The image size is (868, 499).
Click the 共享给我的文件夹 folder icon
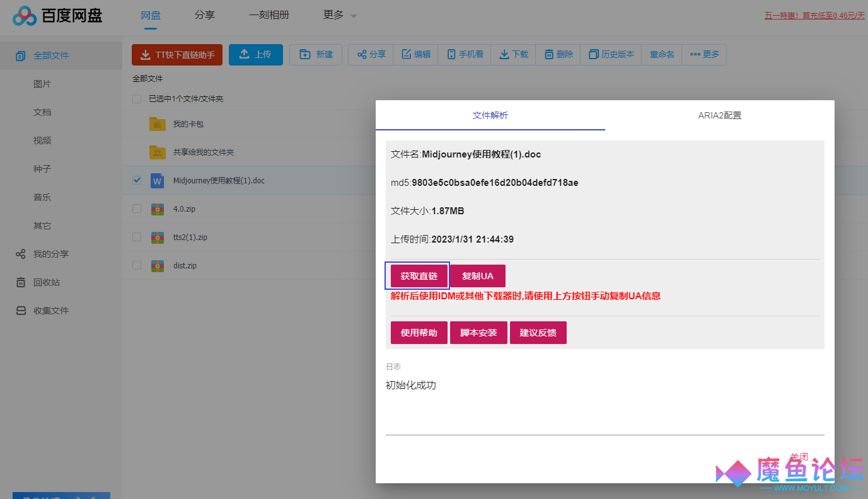(x=158, y=152)
